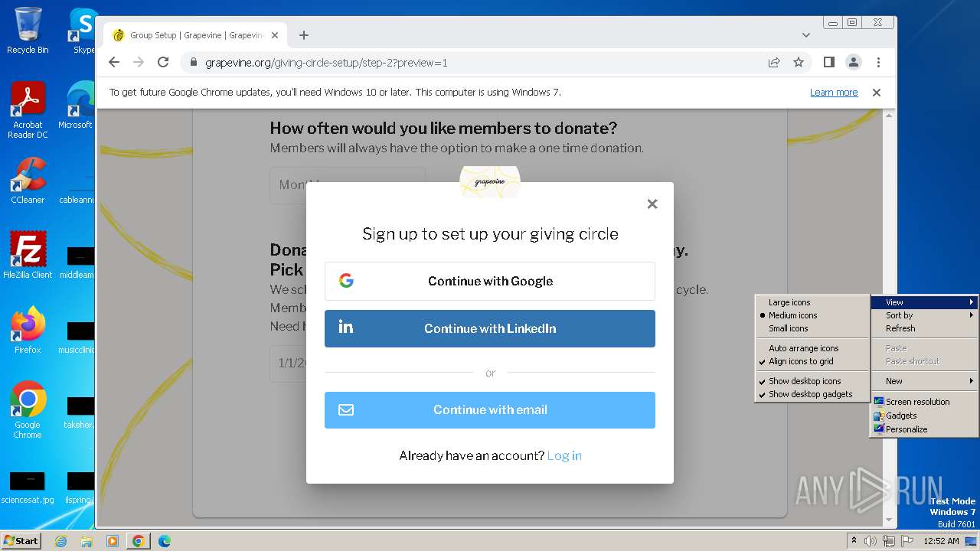The width and height of the screenshot is (980, 551).
Task: Open Internet Explorer in taskbar
Action: [x=61, y=541]
